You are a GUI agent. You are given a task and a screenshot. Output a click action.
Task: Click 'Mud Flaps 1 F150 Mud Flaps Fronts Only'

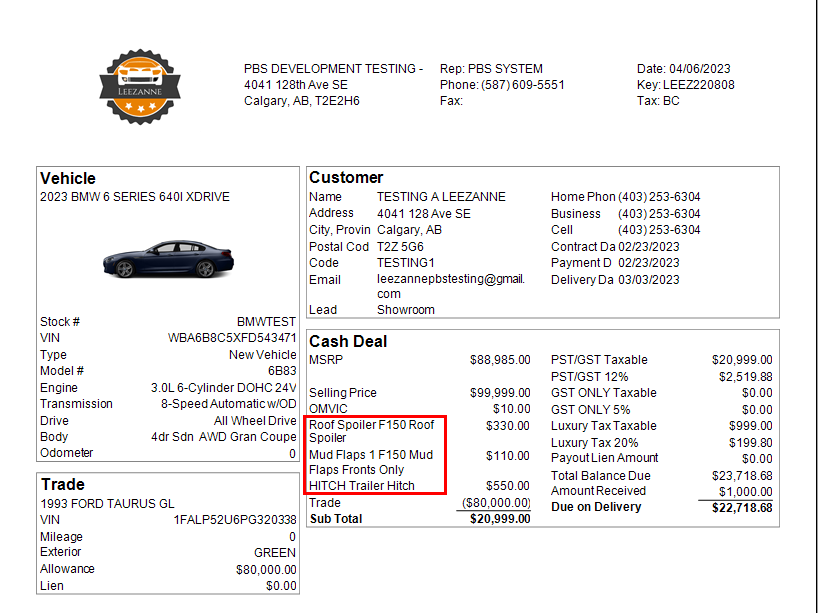click(371, 462)
